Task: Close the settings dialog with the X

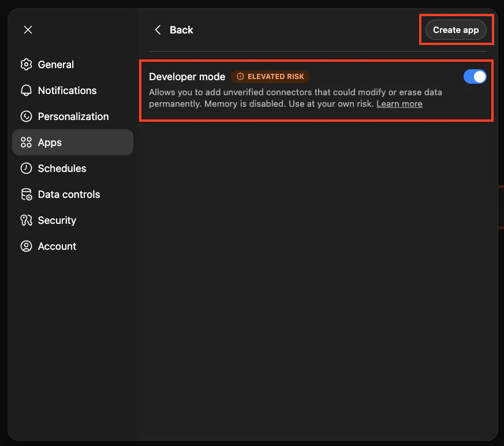Action: [x=28, y=30]
